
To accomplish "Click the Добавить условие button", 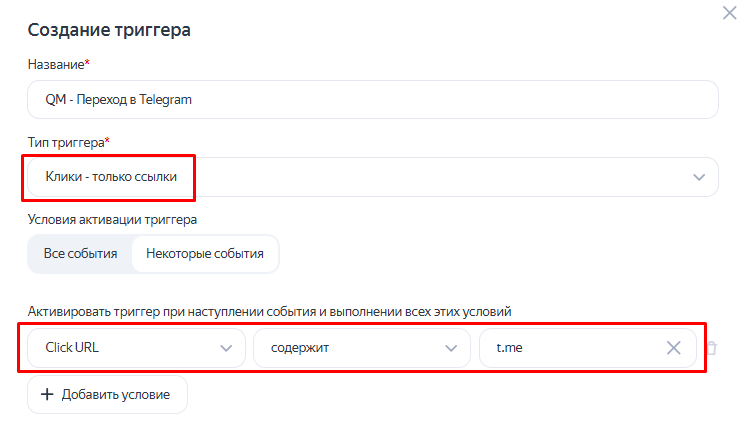I will click(x=108, y=394).
